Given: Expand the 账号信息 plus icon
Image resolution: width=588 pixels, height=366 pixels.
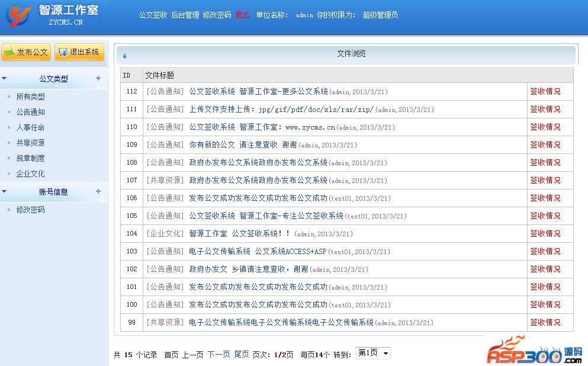Looking at the screenshot, I should [98, 191].
